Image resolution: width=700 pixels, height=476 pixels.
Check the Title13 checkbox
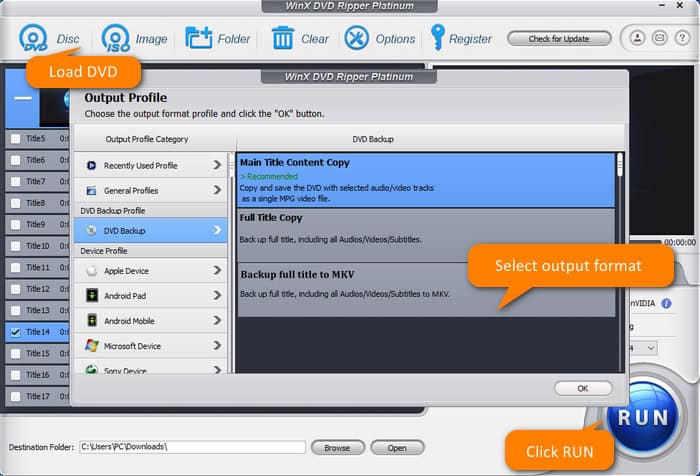[x=16, y=310]
